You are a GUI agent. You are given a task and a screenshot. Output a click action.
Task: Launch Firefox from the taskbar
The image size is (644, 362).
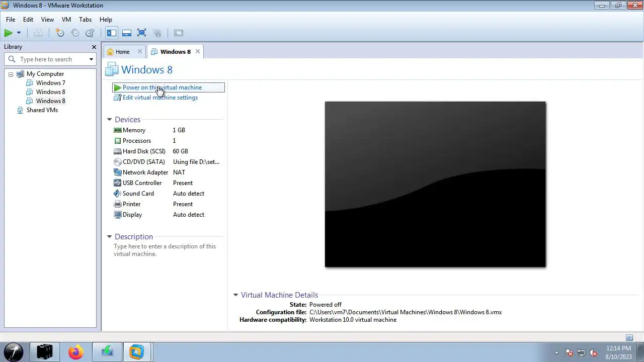tap(76, 352)
